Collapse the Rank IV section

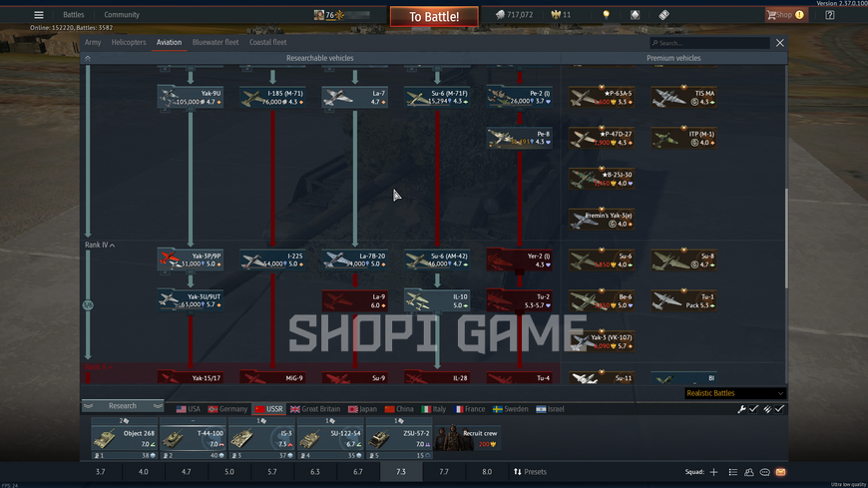click(100, 244)
